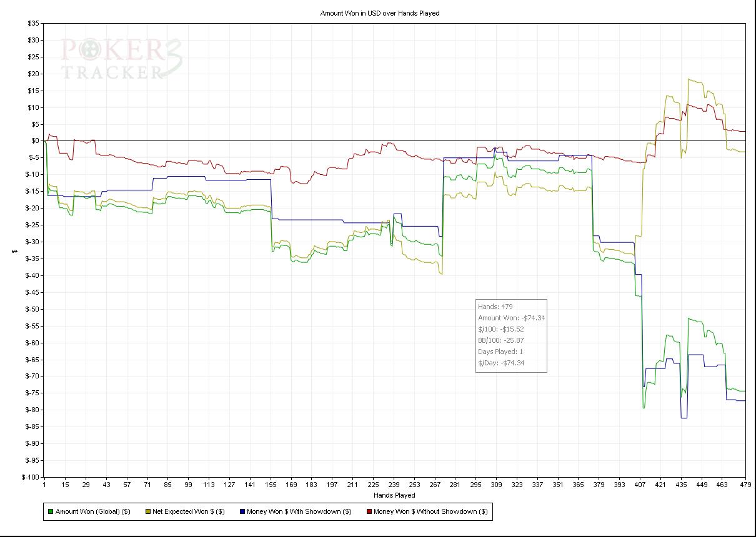This screenshot has width=756, height=537.
Task: Click '$/100: -$15.52' in the tooltip
Action: click(x=501, y=329)
